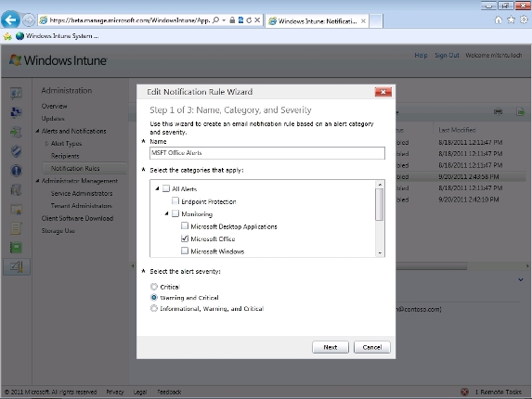Toggle the Monitoring category checkbox
The image size is (532, 399).
(x=175, y=213)
